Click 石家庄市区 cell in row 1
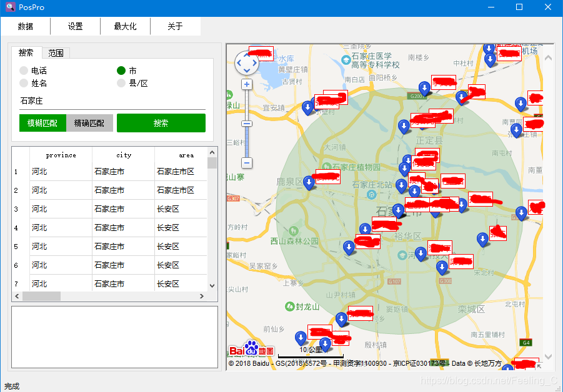 tap(181, 172)
